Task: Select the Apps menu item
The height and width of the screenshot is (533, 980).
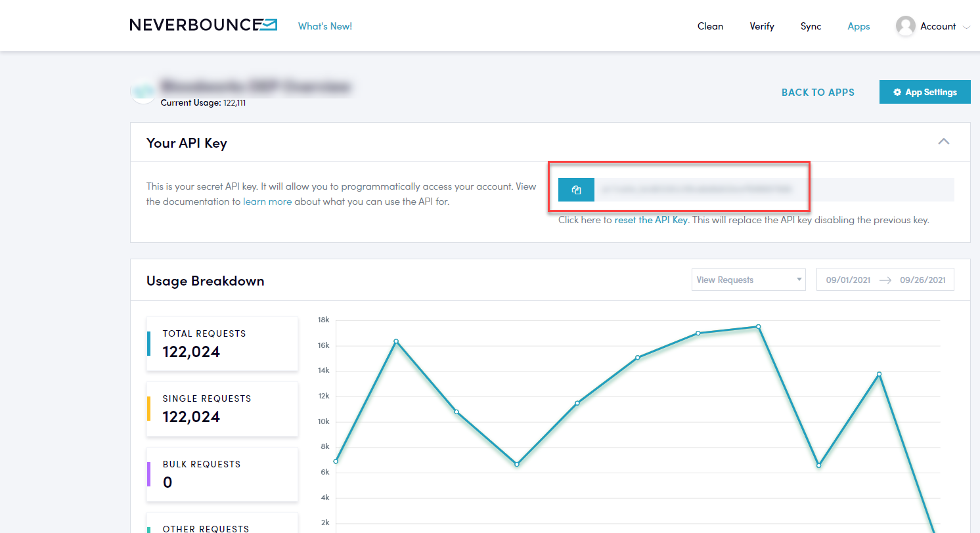Action: pyautogui.click(x=858, y=26)
